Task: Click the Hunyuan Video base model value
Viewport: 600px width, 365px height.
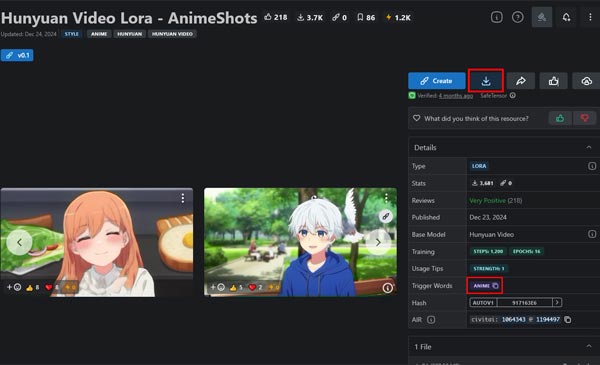Action: click(492, 234)
